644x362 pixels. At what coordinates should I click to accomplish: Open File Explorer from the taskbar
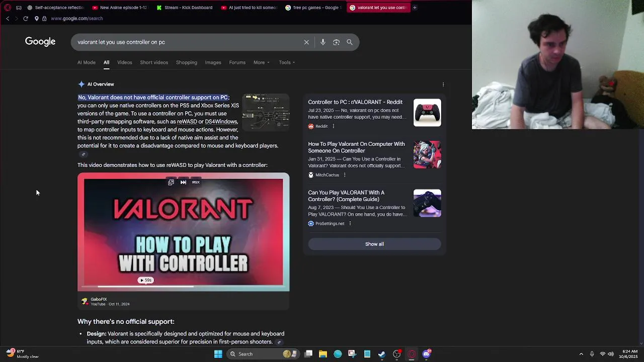pos(323,354)
